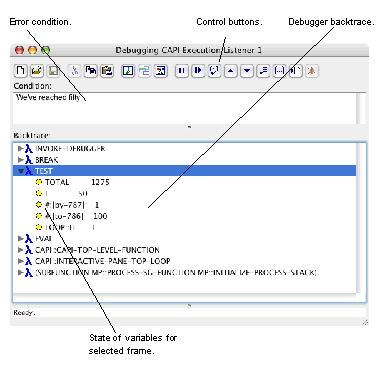
Task: Click the backtrace pane vertical scrollbar
Action: pos(359,218)
